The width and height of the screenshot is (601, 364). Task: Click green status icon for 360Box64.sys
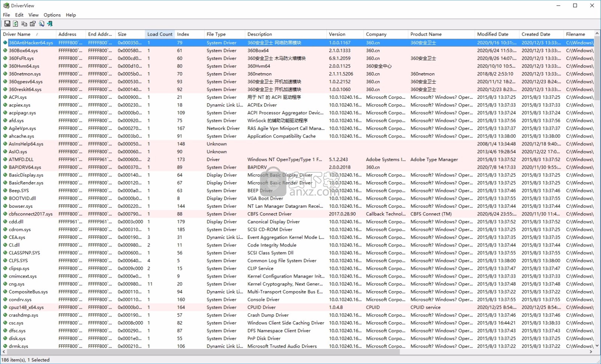coord(5,50)
